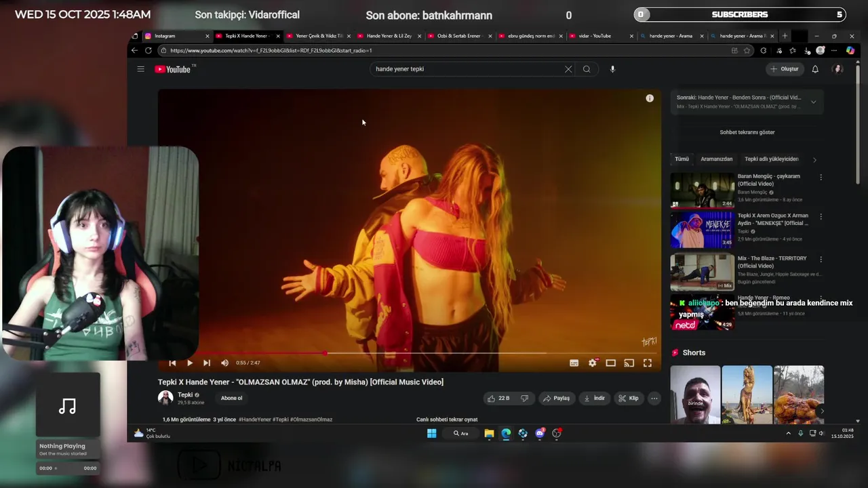Viewport: 868px width, 488px height.
Task: Open options for the MENEKŞE video
Action: pos(821,217)
